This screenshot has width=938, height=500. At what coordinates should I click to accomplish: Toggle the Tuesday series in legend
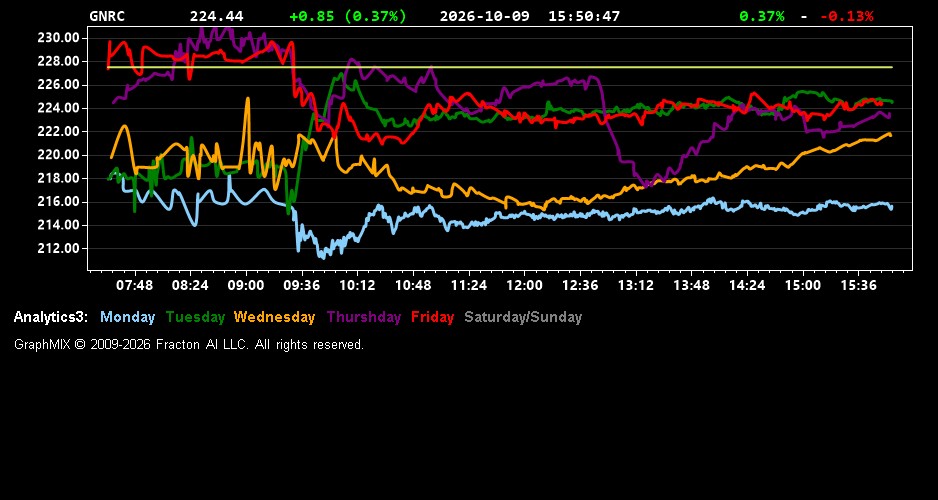(x=196, y=317)
